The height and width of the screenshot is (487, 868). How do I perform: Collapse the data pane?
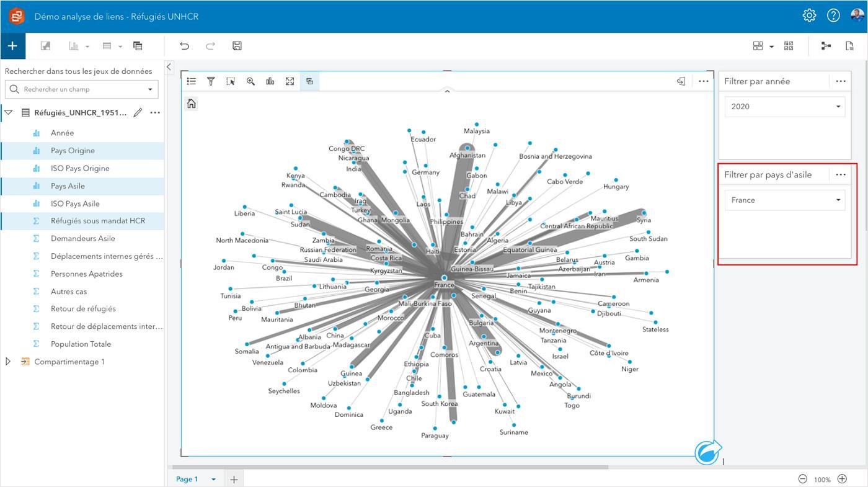[169, 66]
